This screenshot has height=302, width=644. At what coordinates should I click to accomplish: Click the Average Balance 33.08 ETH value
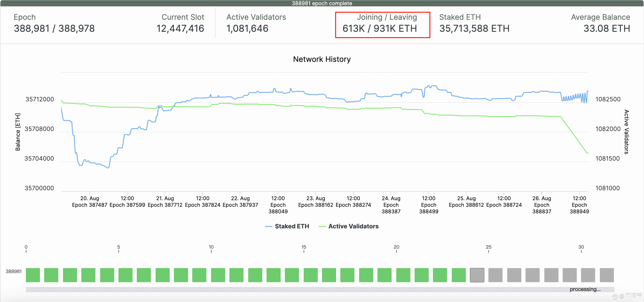coord(606,28)
